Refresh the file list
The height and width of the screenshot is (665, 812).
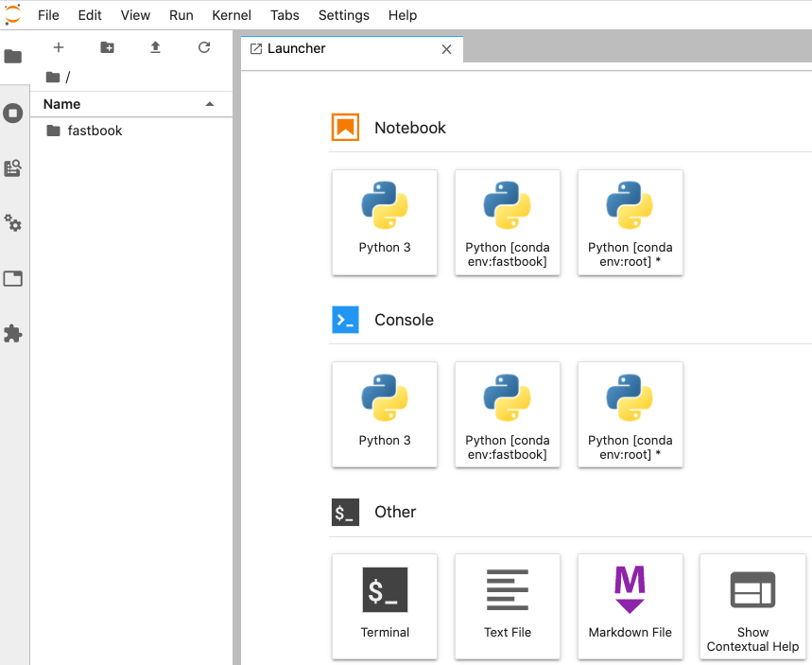point(203,47)
